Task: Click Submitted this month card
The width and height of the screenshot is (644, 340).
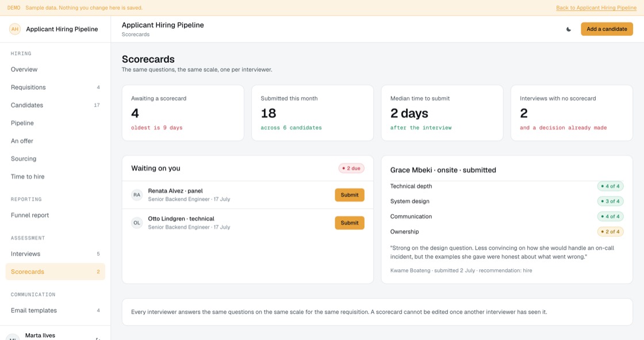Action: coord(313,113)
